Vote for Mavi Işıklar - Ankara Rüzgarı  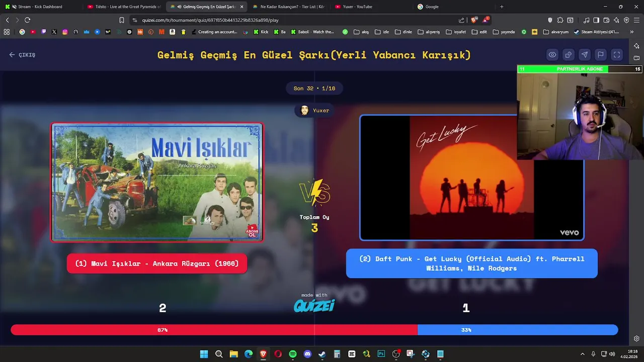click(157, 263)
